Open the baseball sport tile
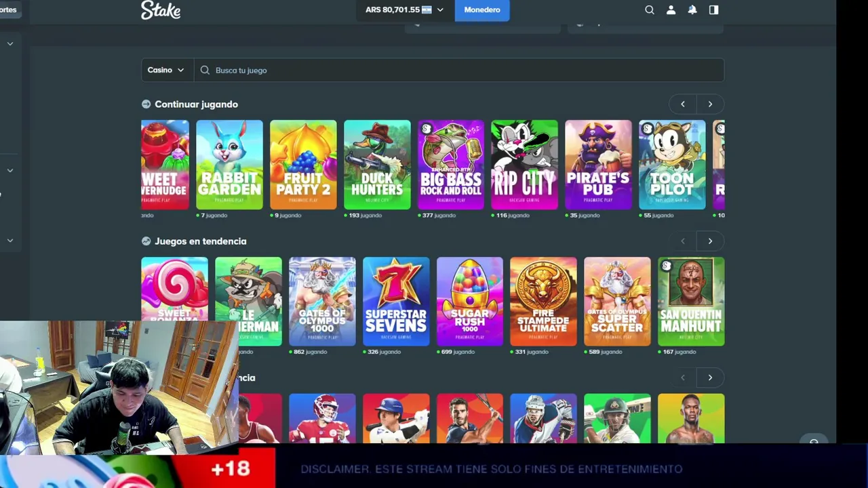 click(396, 418)
